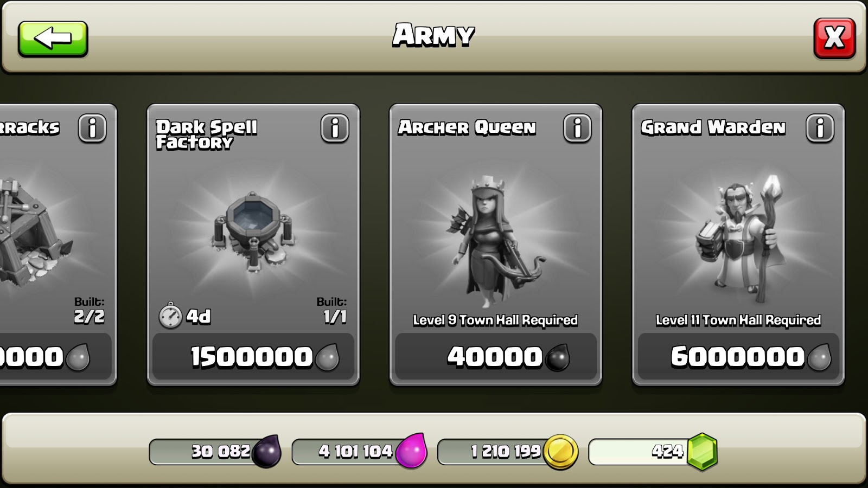Tap the Archer Queen 40000 price
This screenshot has width=868, height=488.
pyautogui.click(x=496, y=357)
